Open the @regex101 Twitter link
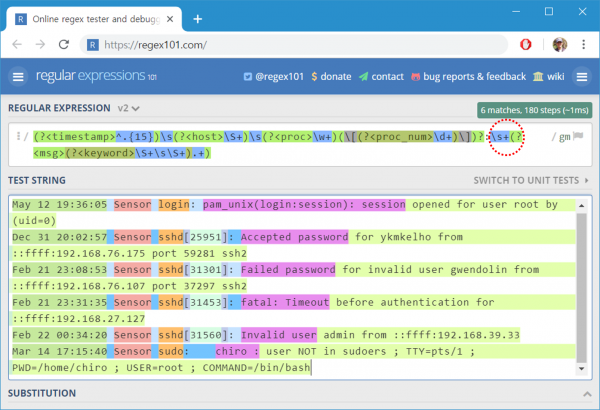Screen dimensions: 600x410 point(274,77)
